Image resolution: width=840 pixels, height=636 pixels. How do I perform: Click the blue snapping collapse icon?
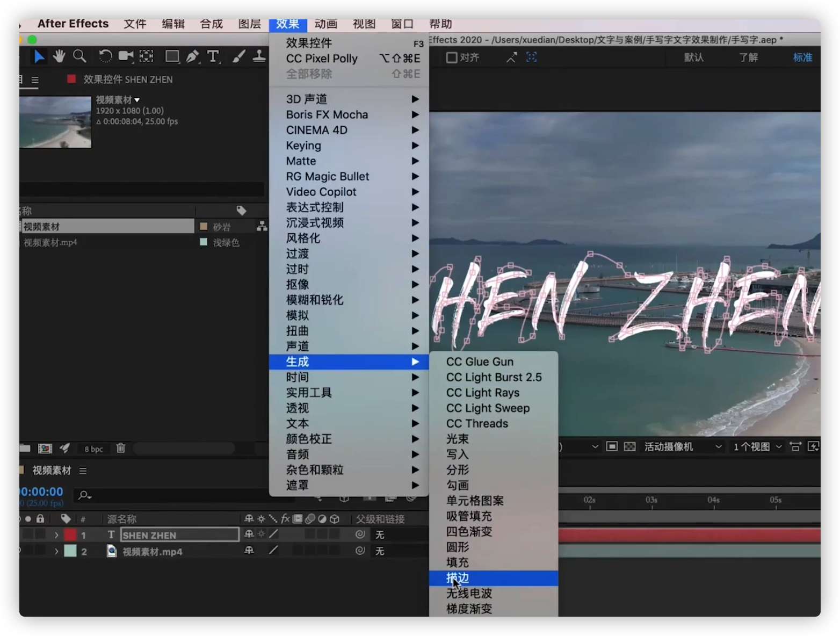point(532,57)
